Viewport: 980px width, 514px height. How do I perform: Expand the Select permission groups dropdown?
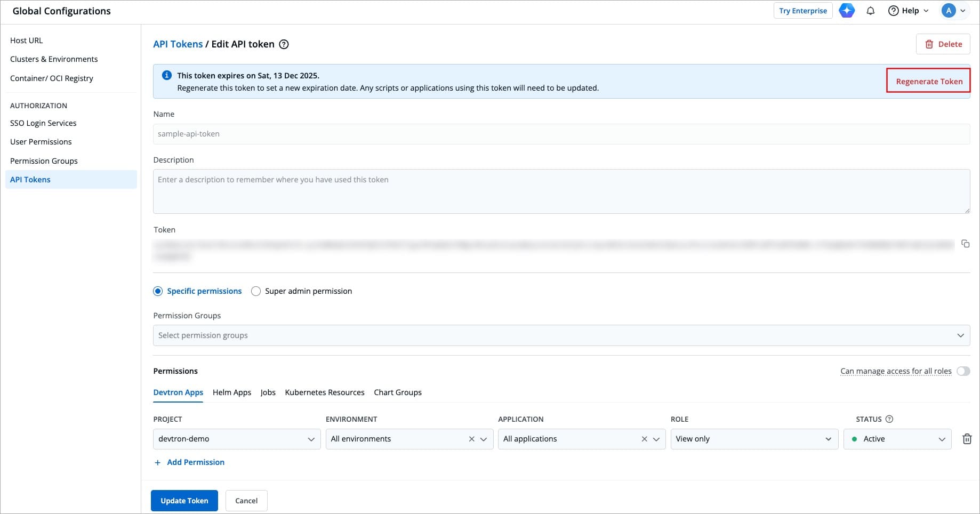click(x=561, y=335)
